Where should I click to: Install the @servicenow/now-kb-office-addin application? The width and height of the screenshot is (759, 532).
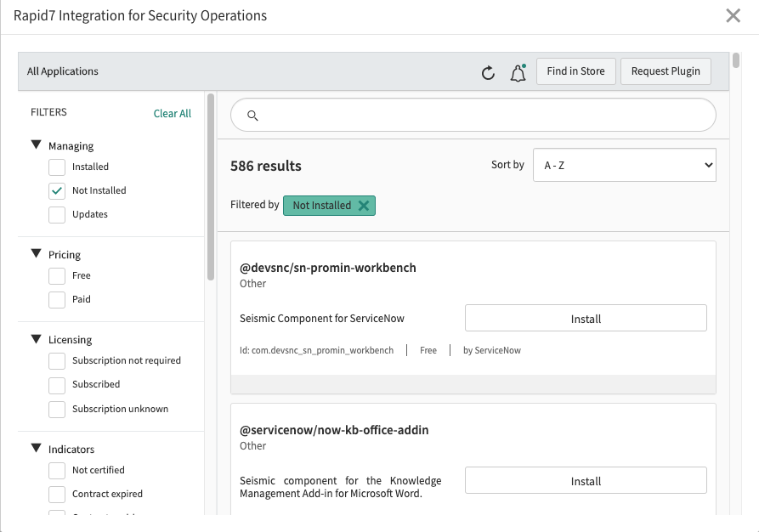coord(586,480)
